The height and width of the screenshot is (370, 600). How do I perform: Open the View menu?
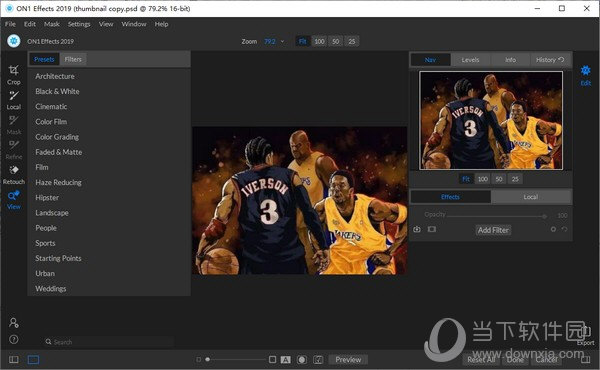[106, 24]
